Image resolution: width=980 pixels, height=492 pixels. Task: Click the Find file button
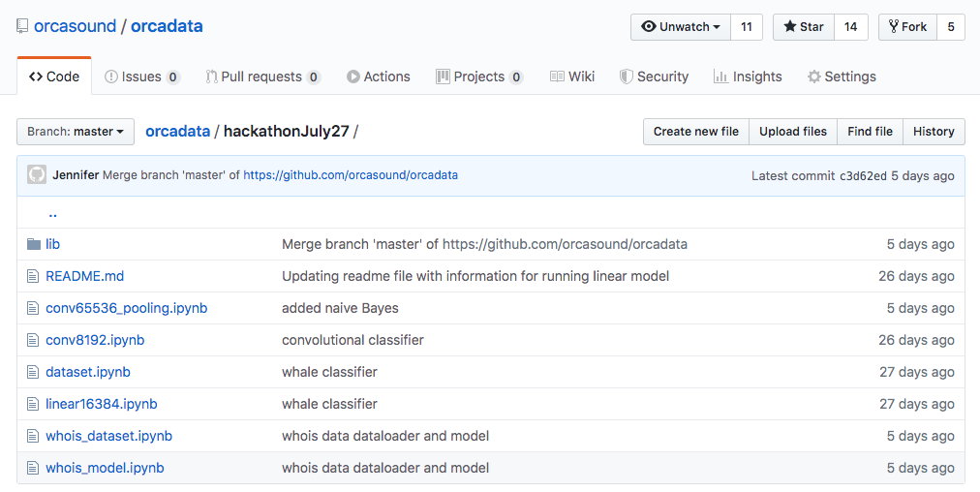(870, 132)
